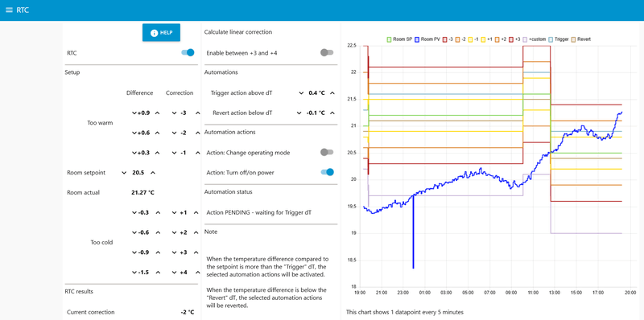Toggle Room PV series in chart legend
This screenshot has width=644, height=320.
point(427,39)
